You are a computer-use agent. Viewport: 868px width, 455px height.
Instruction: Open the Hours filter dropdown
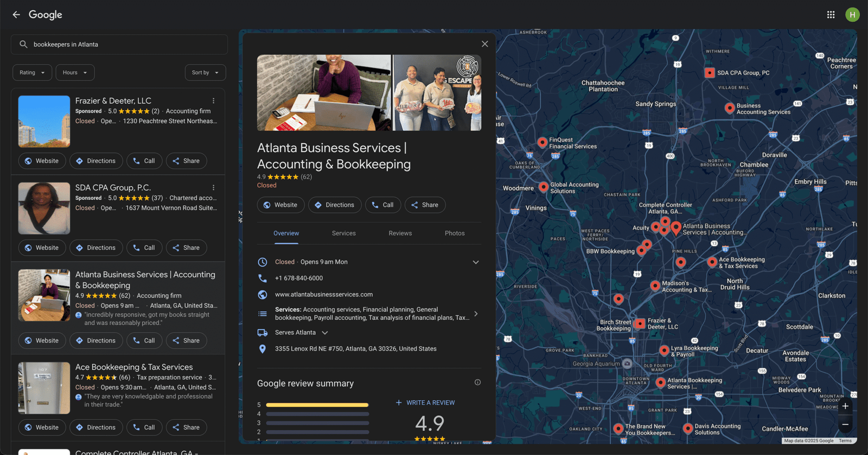(x=75, y=73)
